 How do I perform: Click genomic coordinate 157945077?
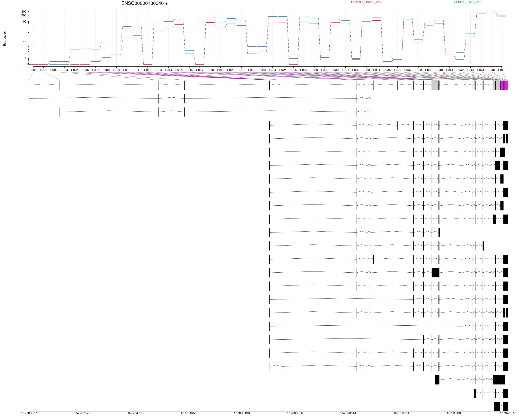[508, 413]
